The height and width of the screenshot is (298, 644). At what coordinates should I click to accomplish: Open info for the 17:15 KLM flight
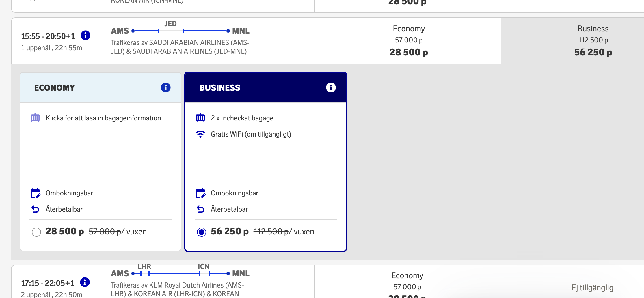point(85,282)
